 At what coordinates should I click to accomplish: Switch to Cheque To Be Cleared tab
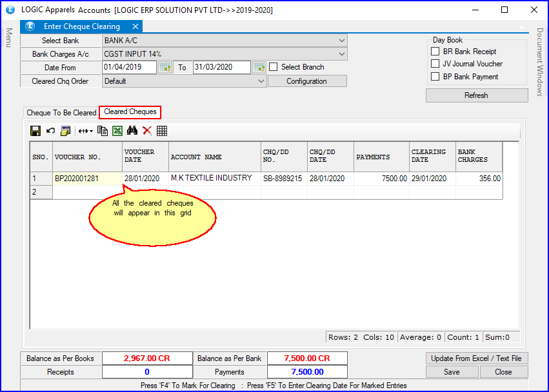pyautogui.click(x=61, y=113)
